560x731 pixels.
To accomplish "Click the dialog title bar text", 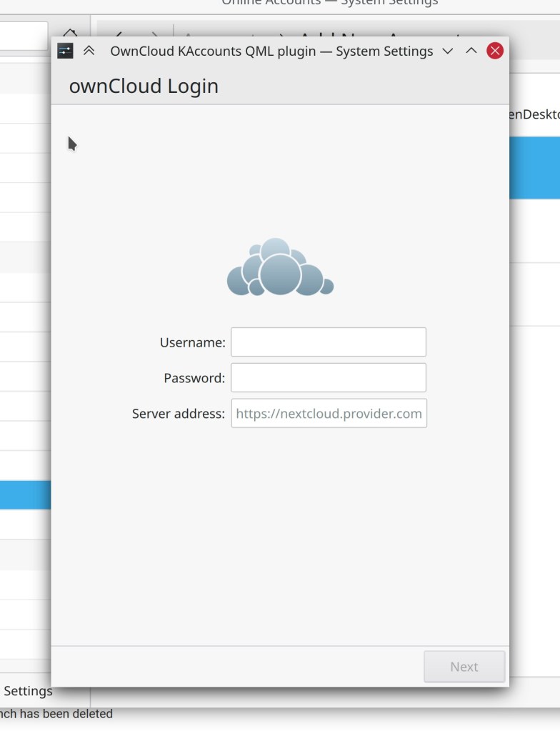I will pos(271,51).
